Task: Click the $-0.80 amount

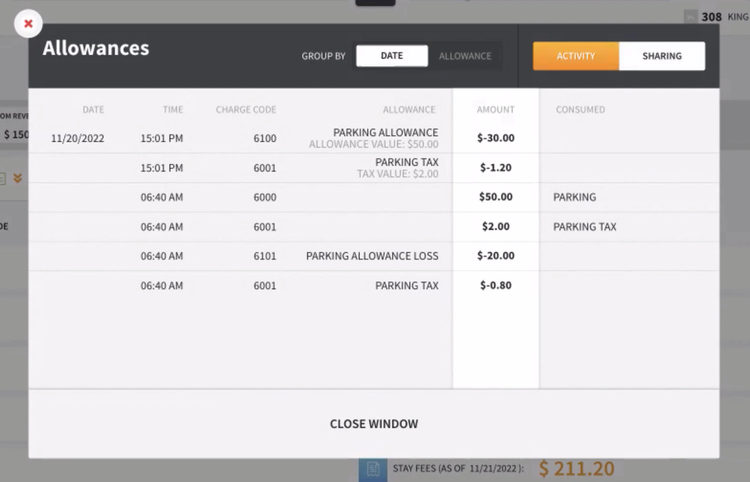Action: 496,285
